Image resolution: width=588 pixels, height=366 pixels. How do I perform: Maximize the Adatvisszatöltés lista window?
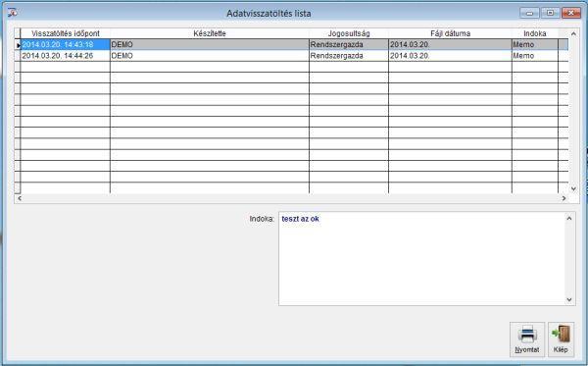tap(550, 13)
